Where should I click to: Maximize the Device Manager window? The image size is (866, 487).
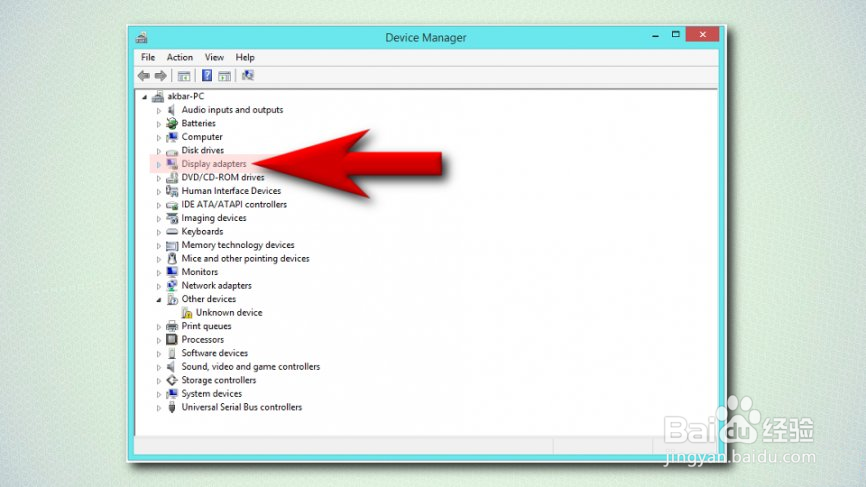point(675,35)
